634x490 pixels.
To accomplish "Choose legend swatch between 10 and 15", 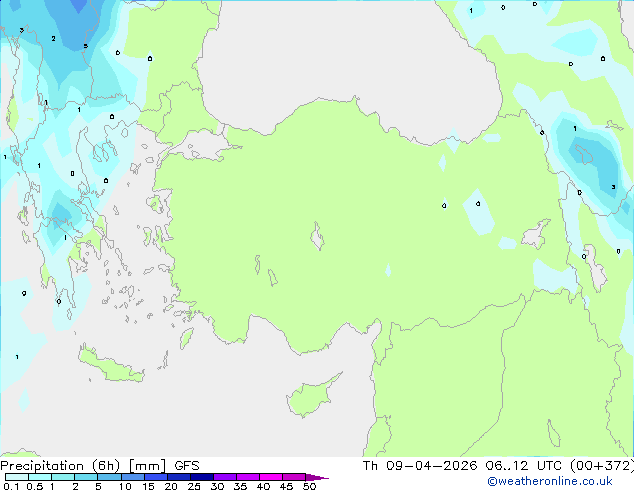I will point(132,477).
